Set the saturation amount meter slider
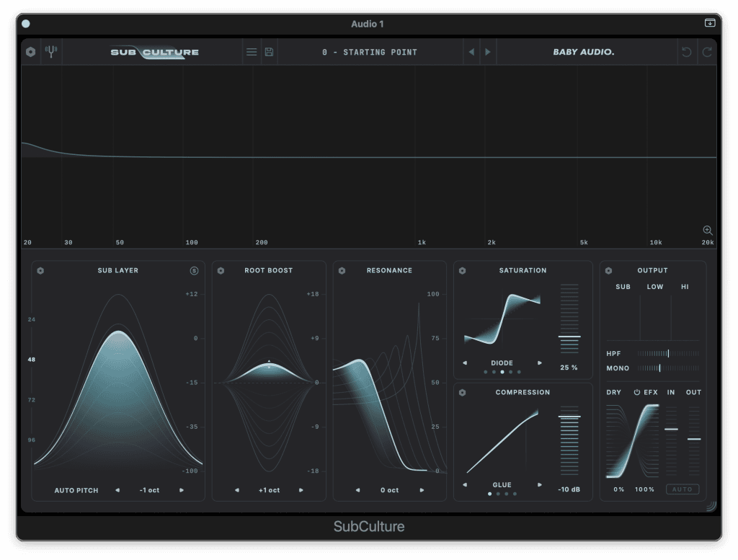This screenshot has height=560, width=738. pyautogui.click(x=569, y=319)
